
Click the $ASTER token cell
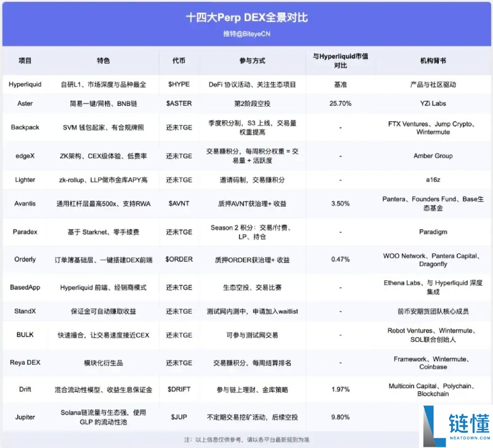click(179, 104)
